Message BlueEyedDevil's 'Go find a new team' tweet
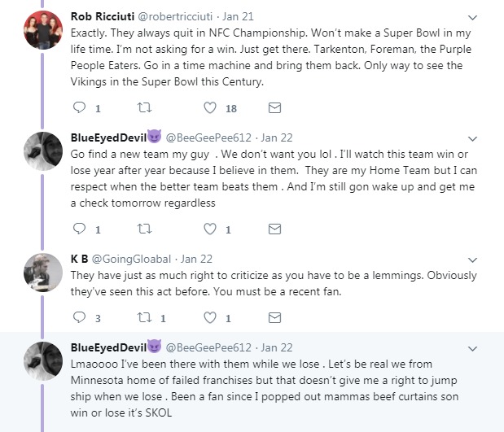The height and width of the screenshot is (432, 504). [274, 229]
